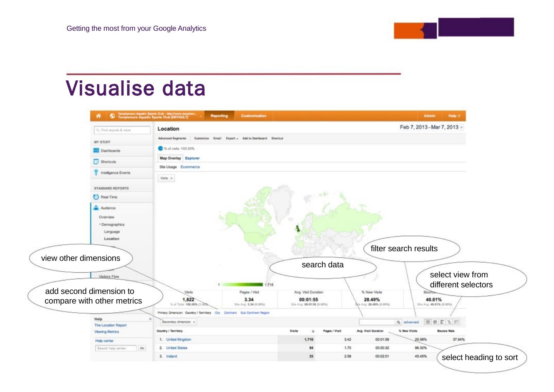Click the Dashboards grid icon
Viewport: 554px width, 392px height.
(x=96, y=150)
